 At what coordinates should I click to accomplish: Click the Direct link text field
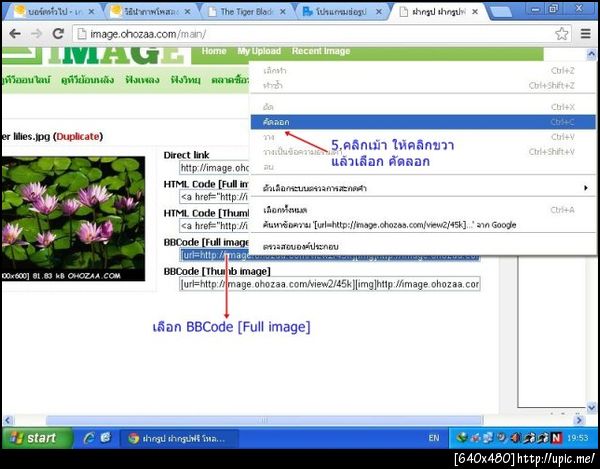coord(214,168)
